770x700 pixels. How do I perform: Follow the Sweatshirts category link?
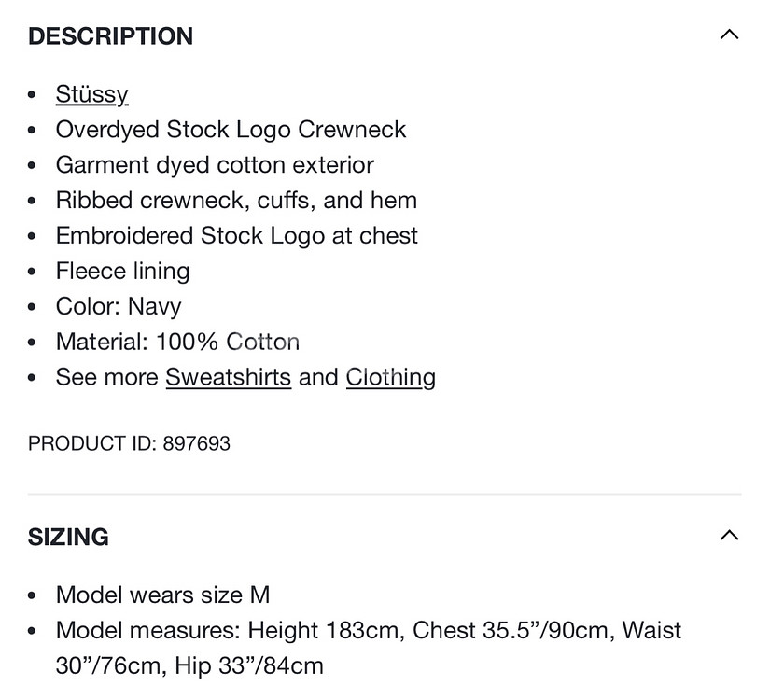tap(228, 377)
